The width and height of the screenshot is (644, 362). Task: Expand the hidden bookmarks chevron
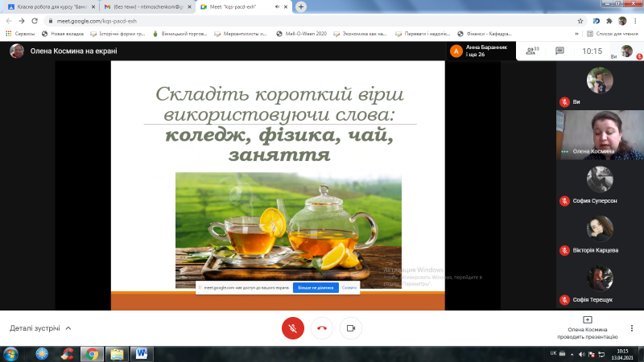(576, 34)
